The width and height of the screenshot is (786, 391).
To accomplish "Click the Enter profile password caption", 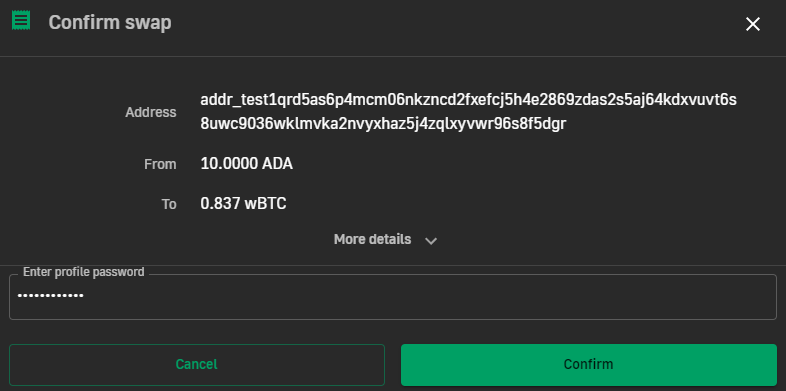I will [84, 272].
